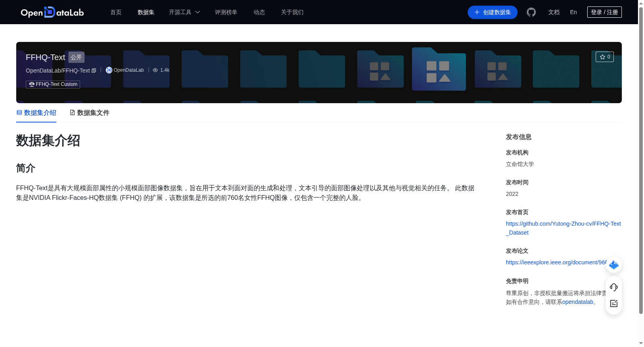Image resolution: width=644 pixels, height=347 pixels.
Task: Open the ieeexplore paper link
Action: (556, 262)
